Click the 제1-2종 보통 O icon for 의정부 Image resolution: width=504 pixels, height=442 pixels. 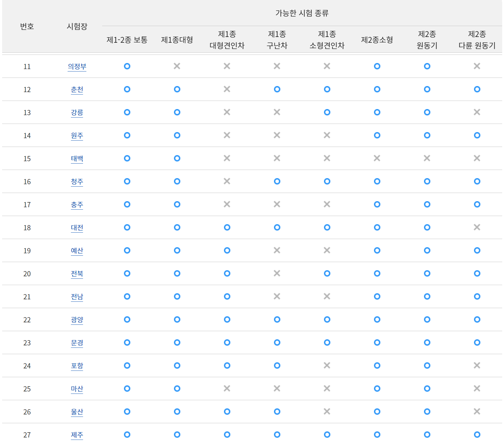127,66
